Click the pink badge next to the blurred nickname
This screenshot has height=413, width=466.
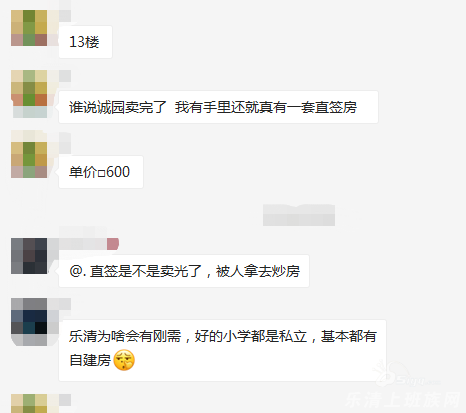(113, 244)
